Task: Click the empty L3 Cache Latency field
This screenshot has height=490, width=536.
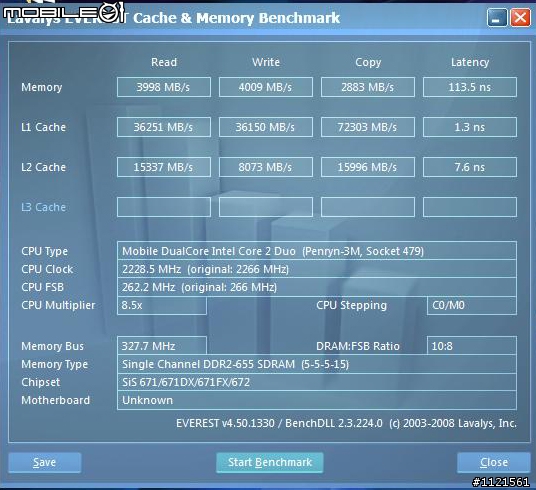Action: click(470, 207)
